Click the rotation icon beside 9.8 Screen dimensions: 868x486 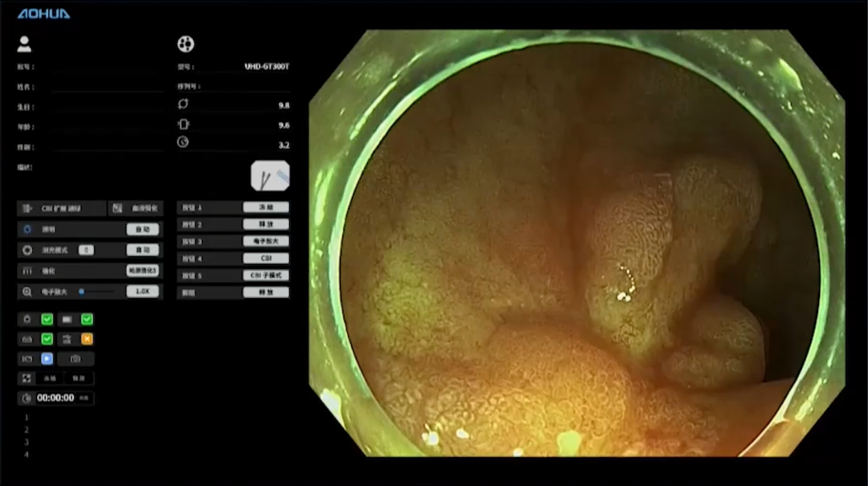pyautogui.click(x=183, y=104)
